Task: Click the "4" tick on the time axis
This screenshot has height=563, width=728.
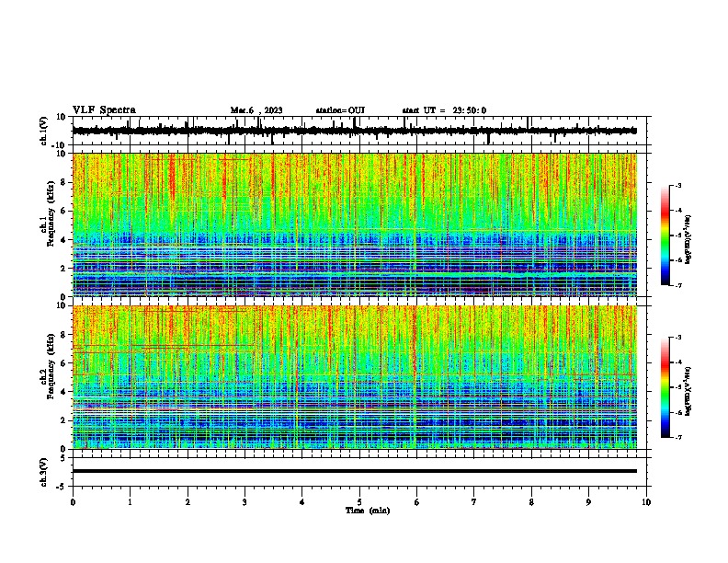Action: 302,502
